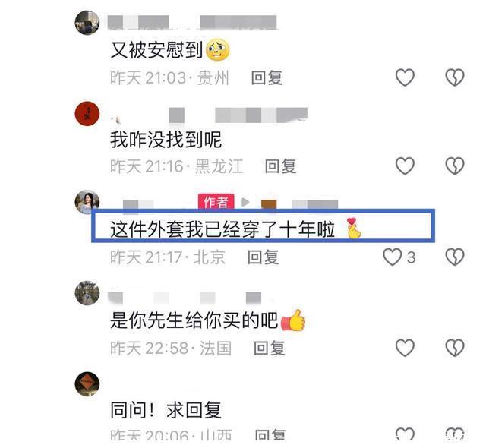Open the 法国 commenter's avatar
The height and width of the screenshot is (448, 486).
[x=87, y=293]
